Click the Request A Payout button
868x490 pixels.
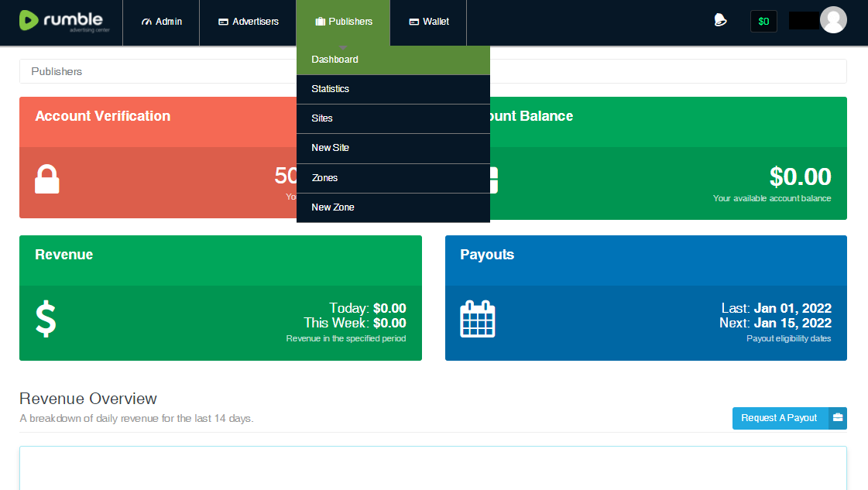point(779,418)
